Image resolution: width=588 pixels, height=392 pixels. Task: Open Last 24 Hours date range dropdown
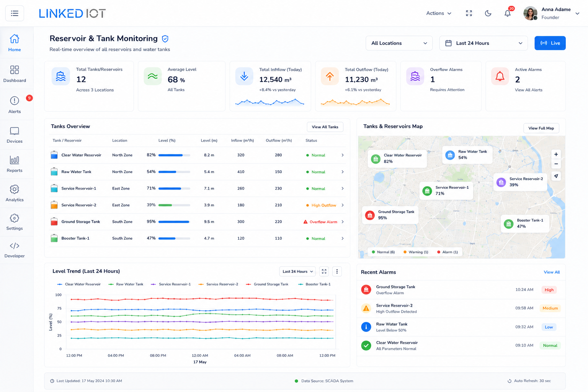(483, 43)
